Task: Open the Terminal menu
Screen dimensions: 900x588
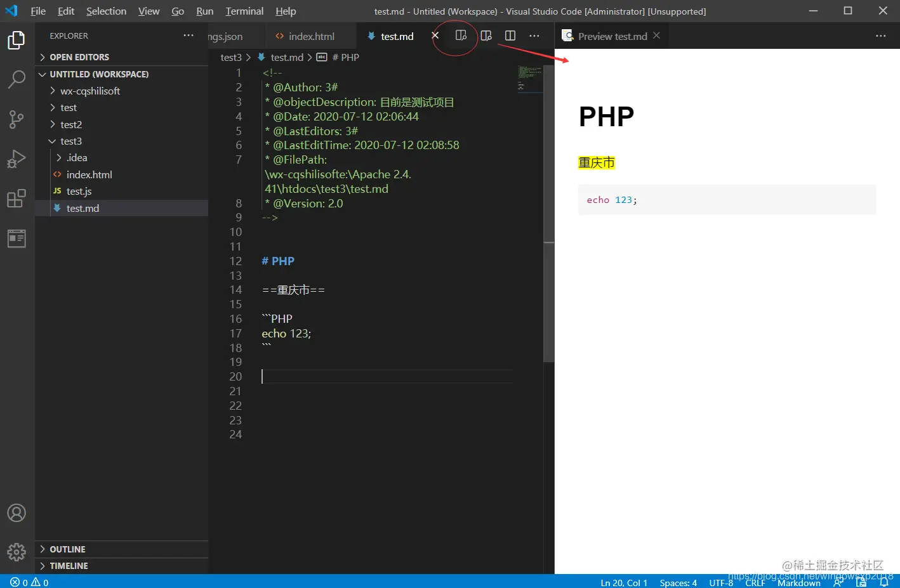Action: pos(244,11)
